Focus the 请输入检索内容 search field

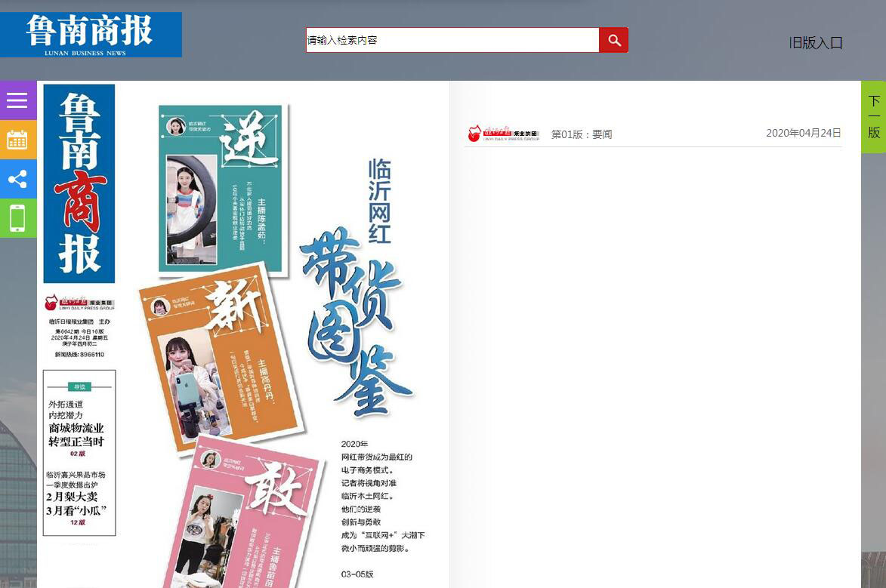coord(452,40)
